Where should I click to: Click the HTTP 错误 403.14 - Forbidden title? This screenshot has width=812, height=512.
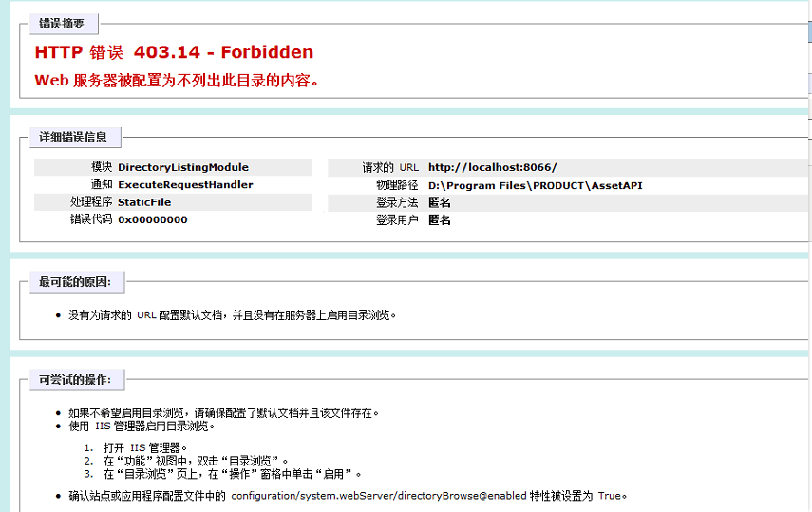click(x=174, y=52)
